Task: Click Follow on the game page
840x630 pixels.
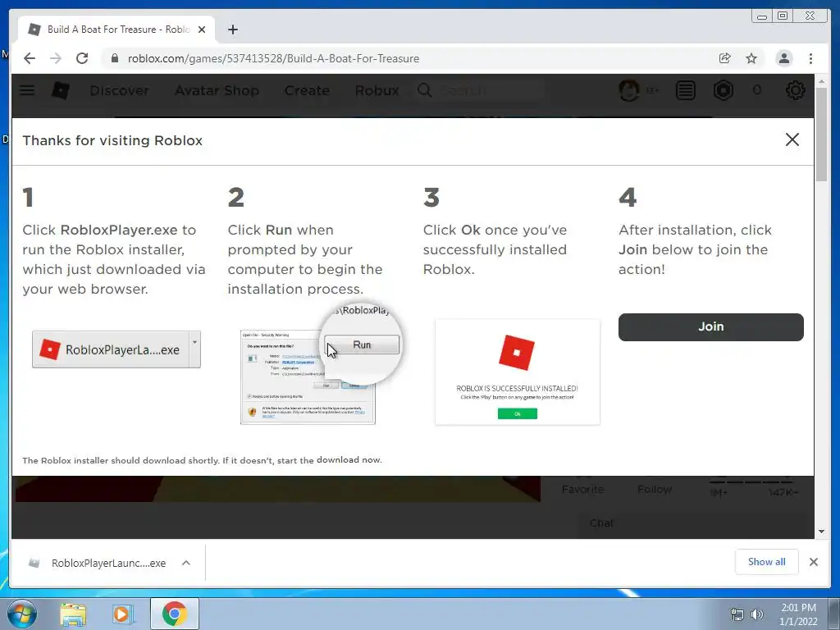Action: pyautogui.click(x=655, y=489)
